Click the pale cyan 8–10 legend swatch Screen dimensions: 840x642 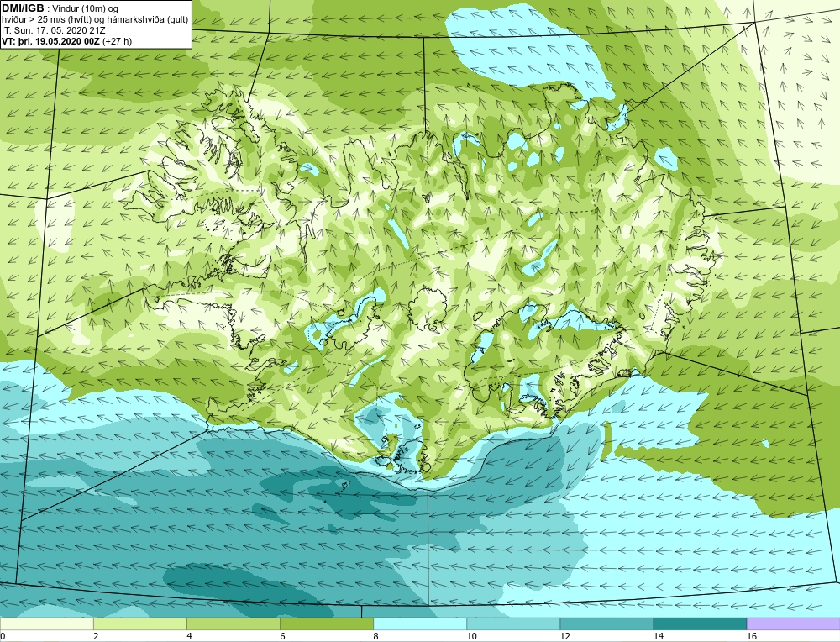[420, 624]
